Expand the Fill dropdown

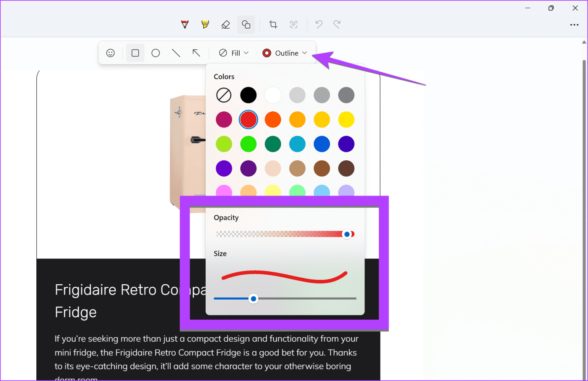click(234, 53)
